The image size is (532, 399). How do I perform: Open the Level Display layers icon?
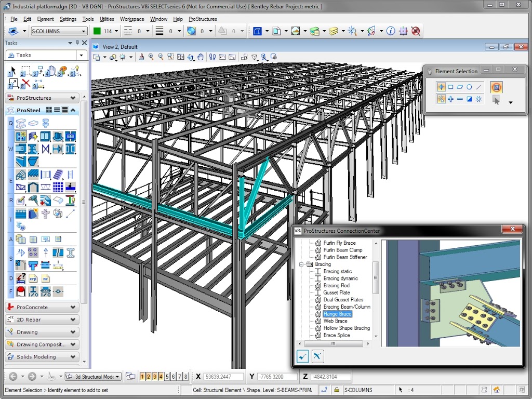[x=334, y=31]
